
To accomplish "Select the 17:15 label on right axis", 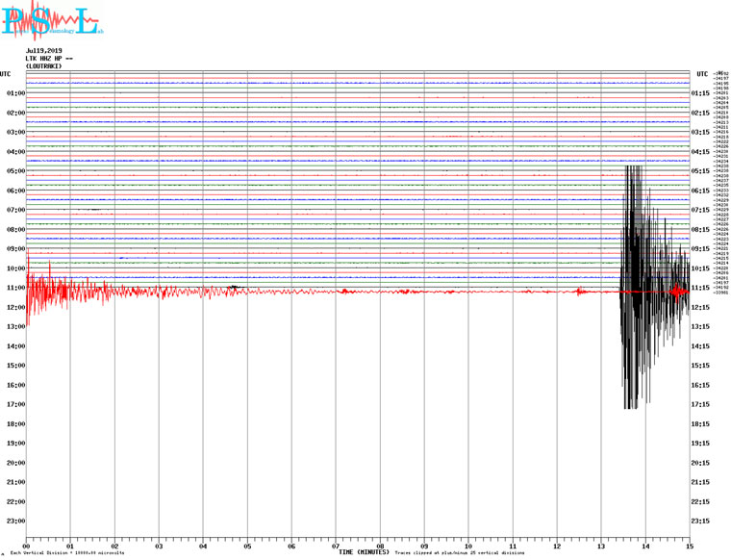I will 700,405.
